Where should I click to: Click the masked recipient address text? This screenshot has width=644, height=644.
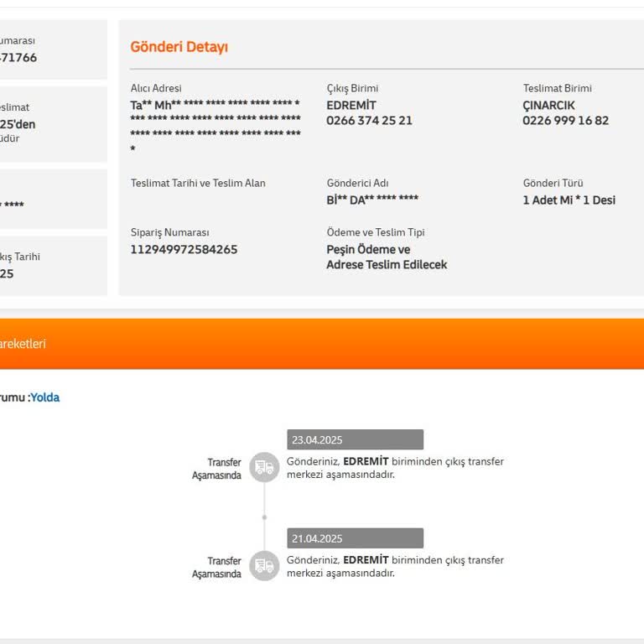[216, 126]
